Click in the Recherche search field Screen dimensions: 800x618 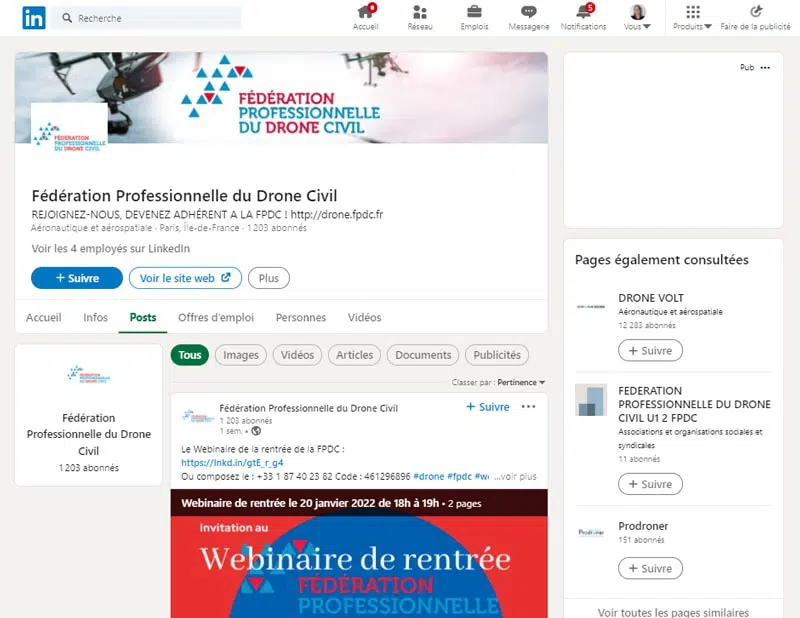146,18
